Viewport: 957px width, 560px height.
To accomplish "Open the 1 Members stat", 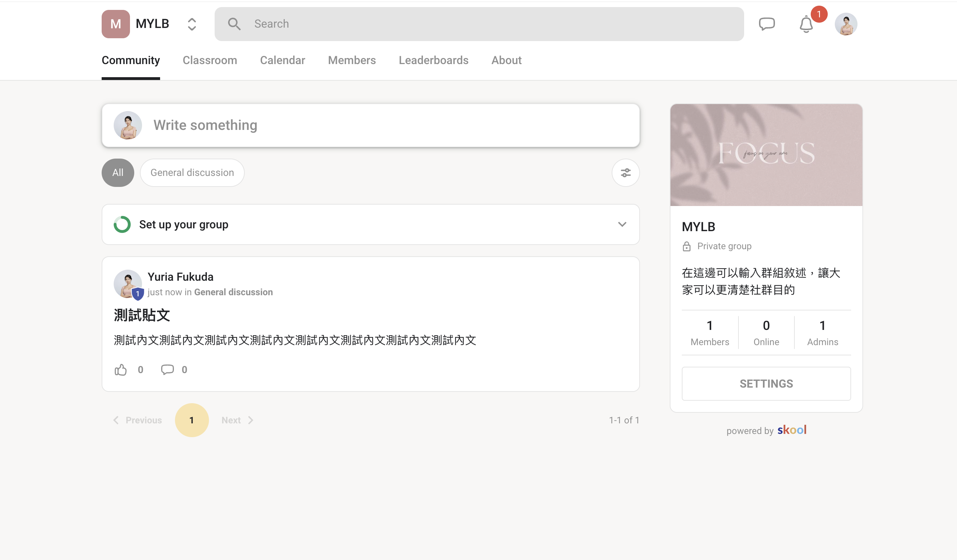I will tap(710, 333).
